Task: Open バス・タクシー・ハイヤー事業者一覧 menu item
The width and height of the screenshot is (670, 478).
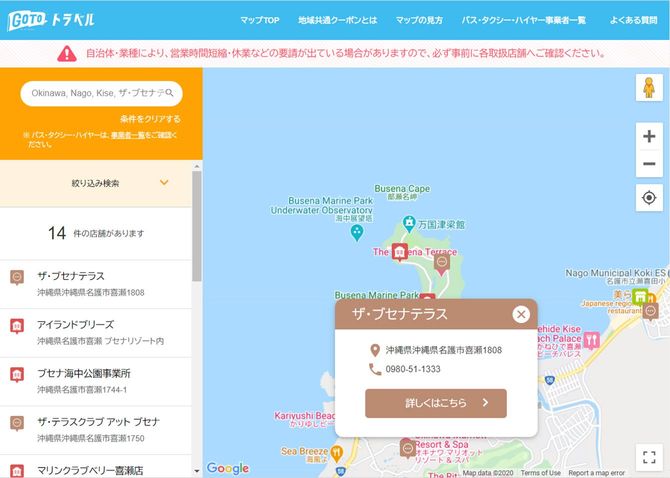Action: point(523,20)
